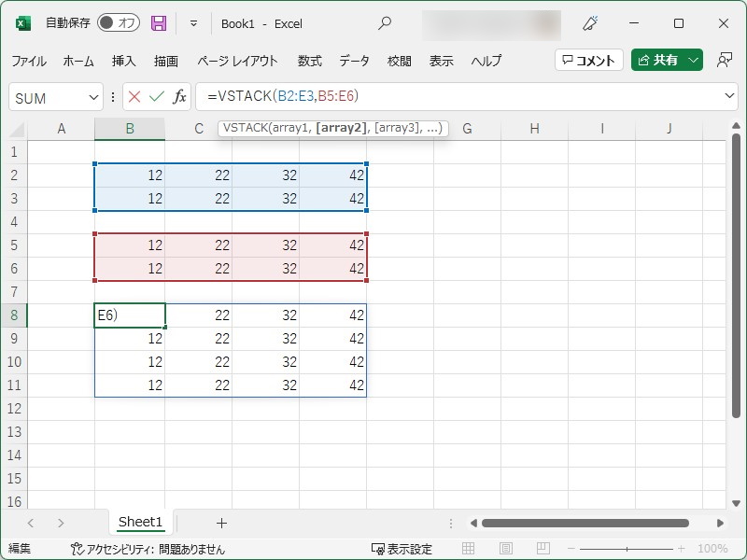
Task: Open the データ ribbon tab
Action: click(355, 61)
